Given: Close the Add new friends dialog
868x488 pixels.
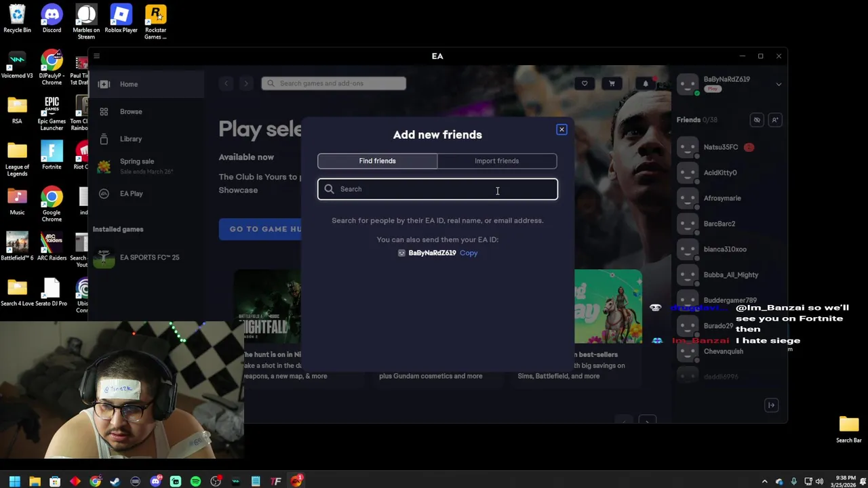Looking at the screenshot, I should click(561, 129).
